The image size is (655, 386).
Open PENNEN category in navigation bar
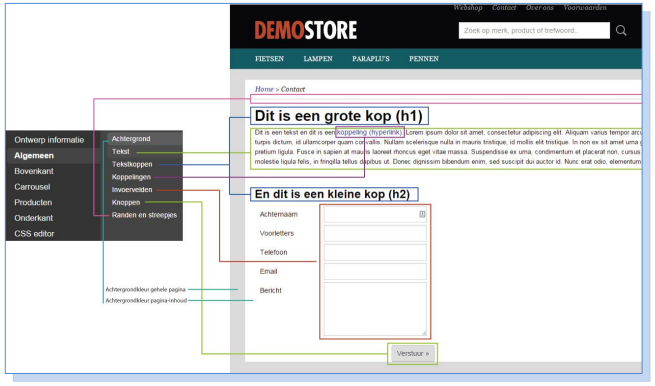pos(424,59)
